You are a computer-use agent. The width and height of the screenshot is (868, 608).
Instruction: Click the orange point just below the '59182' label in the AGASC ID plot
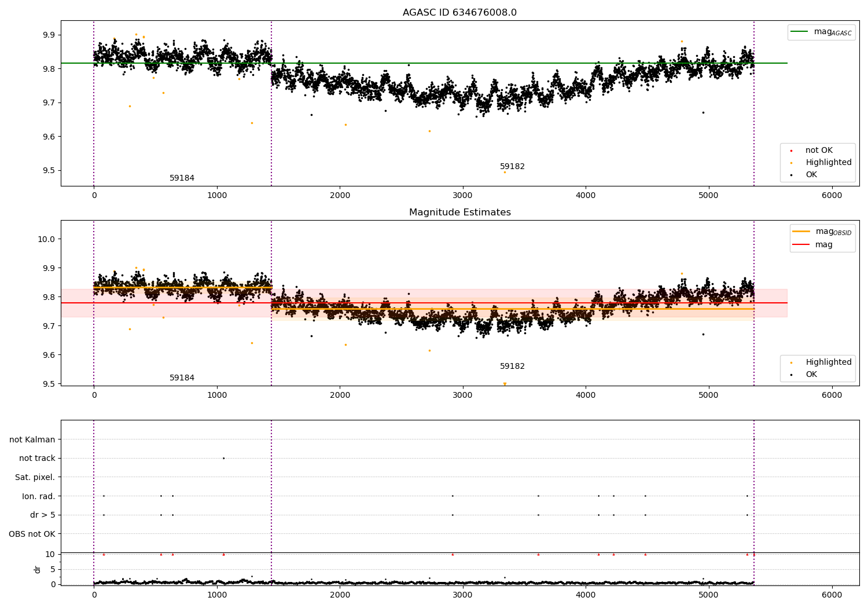tap(505, 172)
